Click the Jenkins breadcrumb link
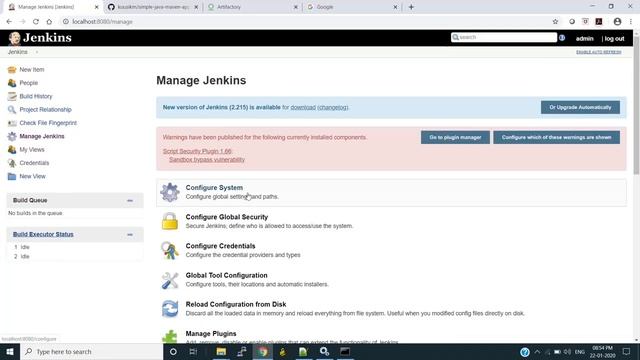 (x=18, y=52)
